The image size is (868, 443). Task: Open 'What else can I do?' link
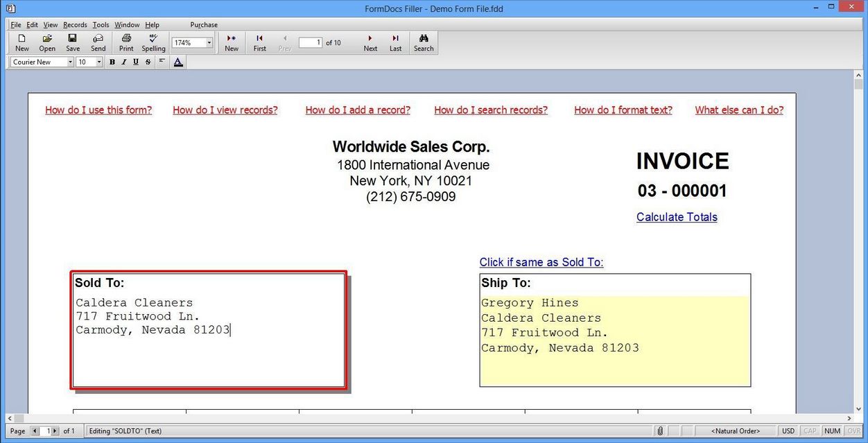(x=740, y=110)
